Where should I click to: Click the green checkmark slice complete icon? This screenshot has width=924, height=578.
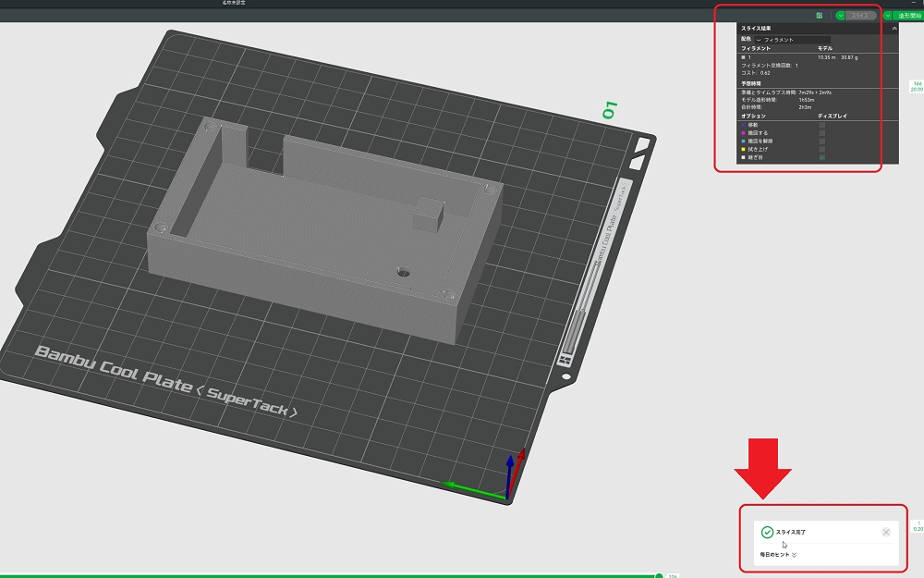click(x=767, y=532)
